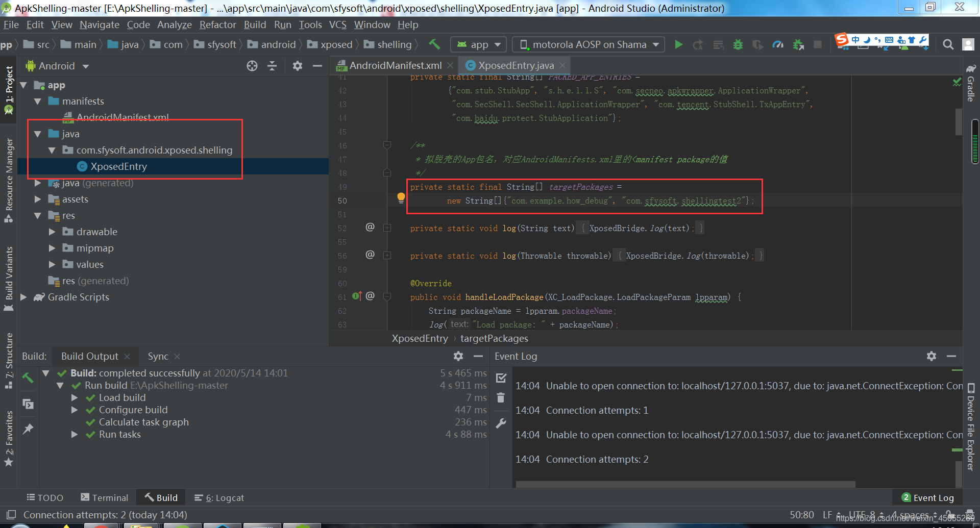The width and height of the screenshot is (980, 528).
Task: Click the Event Log horizontal scrollbar
Action: pyautogui.click(x=685, y=484)
